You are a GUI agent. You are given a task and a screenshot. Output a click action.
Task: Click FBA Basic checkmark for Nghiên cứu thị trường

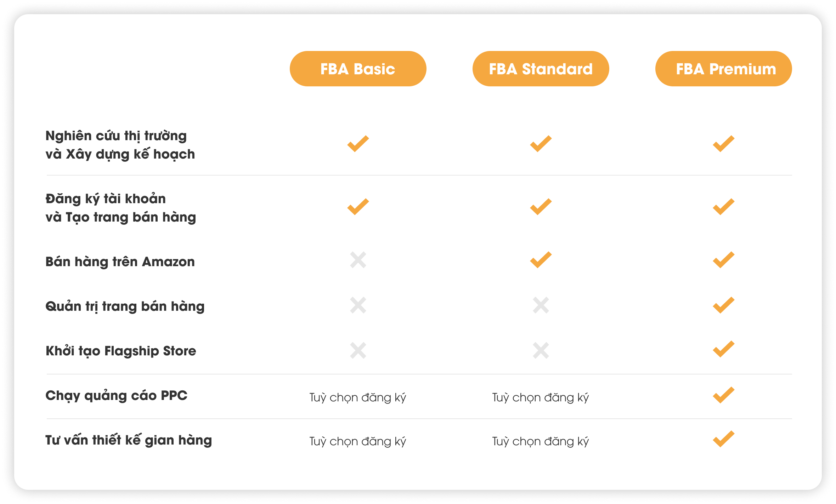(x=358, y=144)
